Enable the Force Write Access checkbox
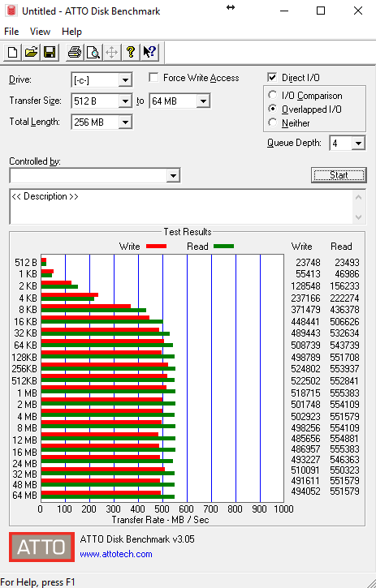This screenshot has width=376, height=588. point(153,78)
